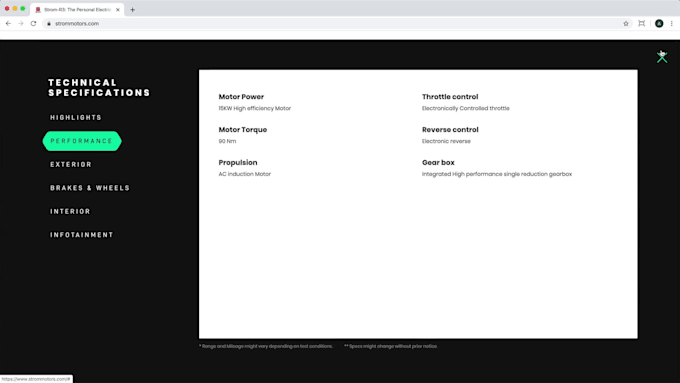Viewport: 680px width, 383px height.
Task: Open a new browser tab
Action: point(133,10)
